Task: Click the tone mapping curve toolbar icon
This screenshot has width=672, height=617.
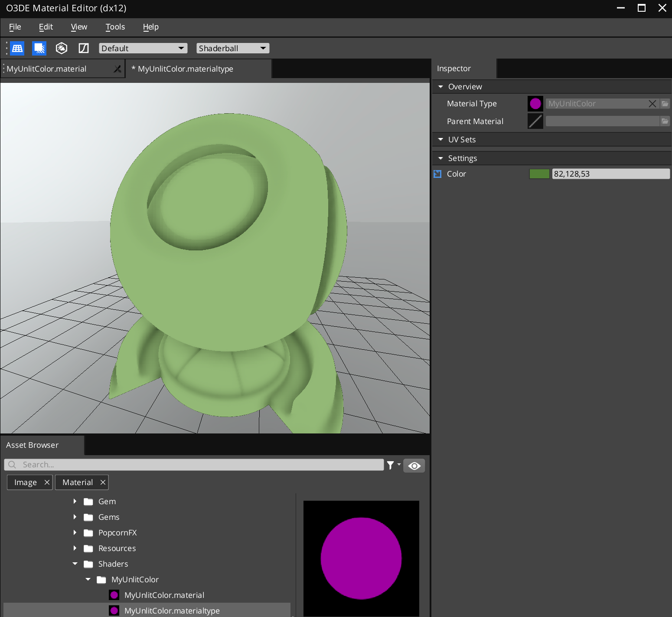Action: click(84, 48)
